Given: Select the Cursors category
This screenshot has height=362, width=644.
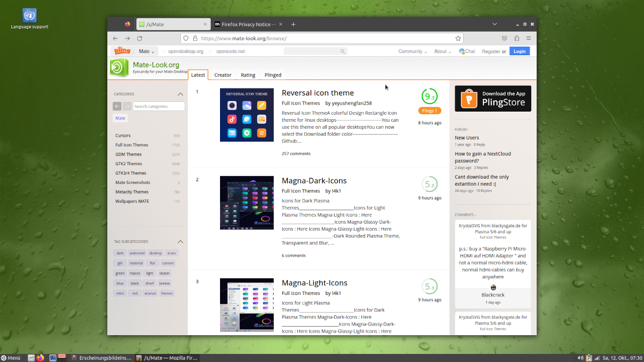Looking at the screenshot, I should point(123,136).
